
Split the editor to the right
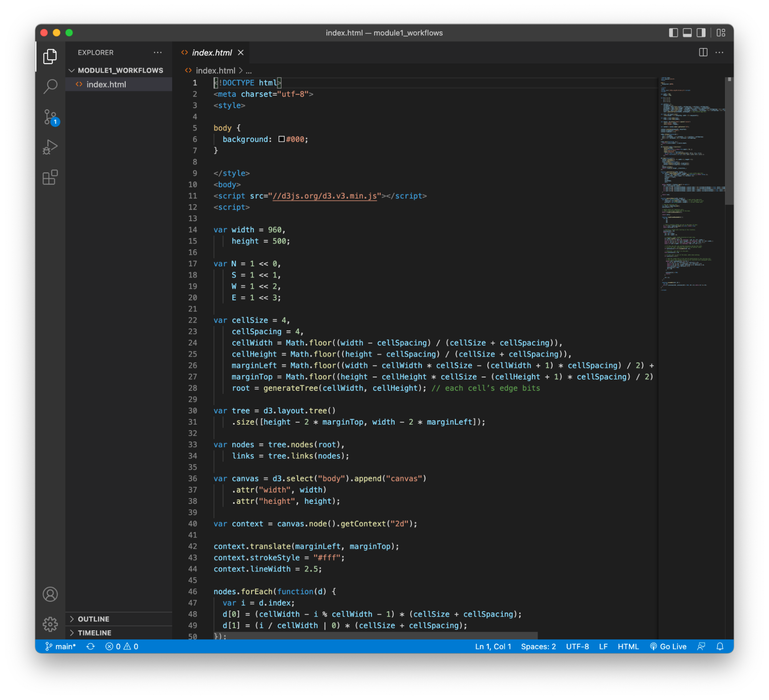[703, 52]
